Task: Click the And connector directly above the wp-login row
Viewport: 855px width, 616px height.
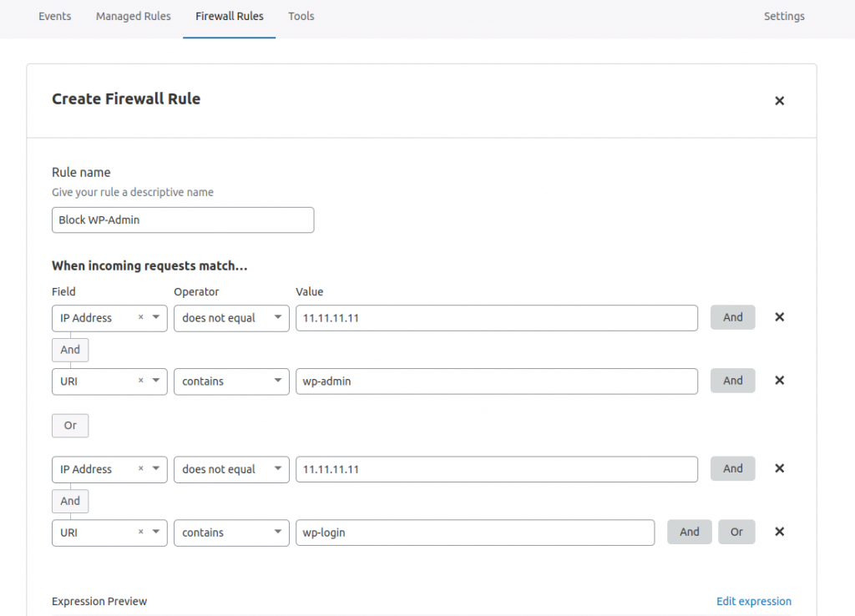Action: coord(70,501)
